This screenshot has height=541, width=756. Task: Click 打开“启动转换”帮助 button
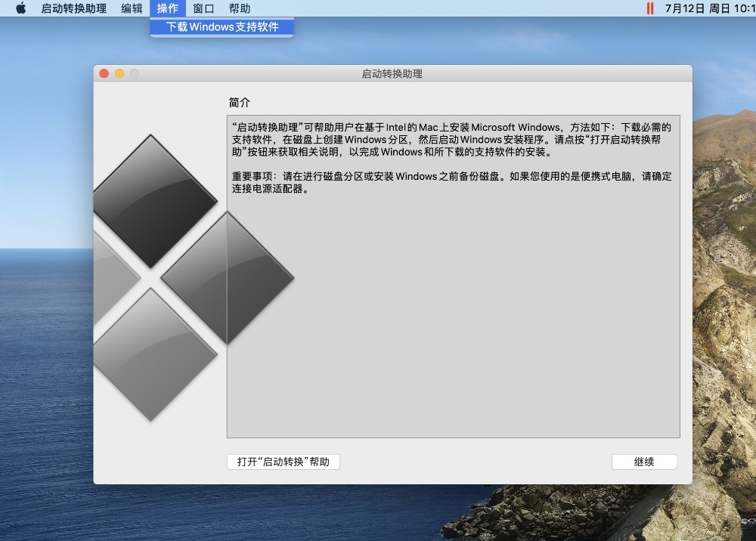coord(283,462)
